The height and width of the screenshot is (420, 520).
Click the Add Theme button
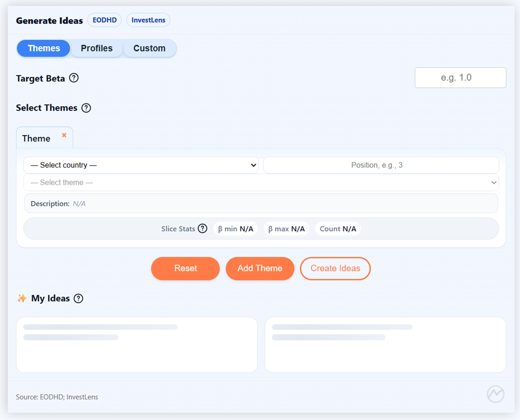click(259, 268)
